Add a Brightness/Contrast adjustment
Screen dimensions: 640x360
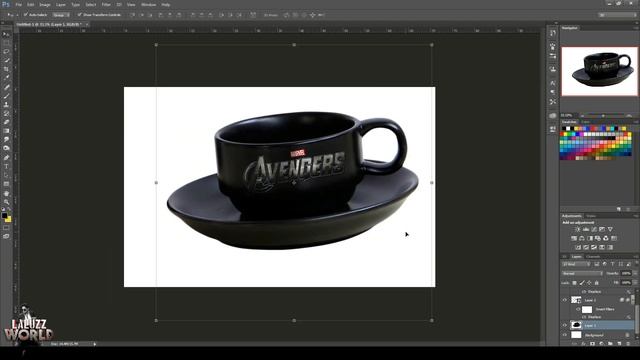pyautogui.click(x=578, y=229)
